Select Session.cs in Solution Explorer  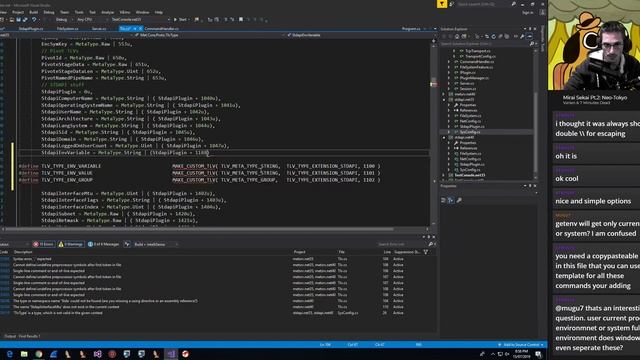468,89
